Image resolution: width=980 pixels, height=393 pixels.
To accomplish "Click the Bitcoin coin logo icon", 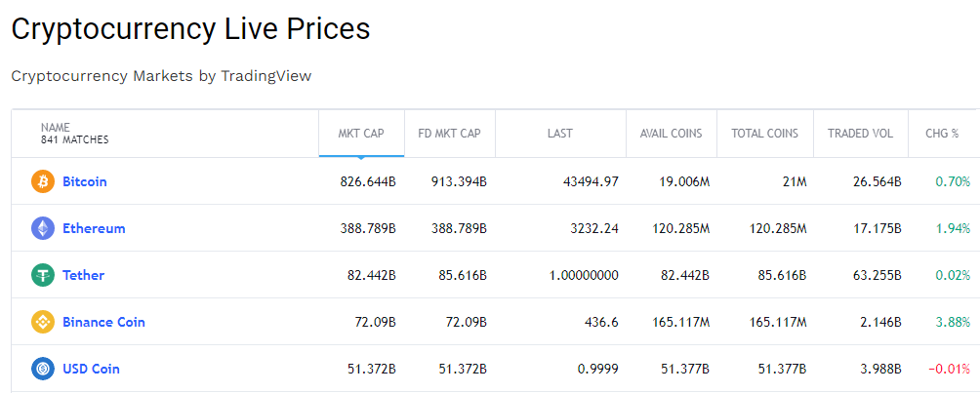I will point(43,181).
